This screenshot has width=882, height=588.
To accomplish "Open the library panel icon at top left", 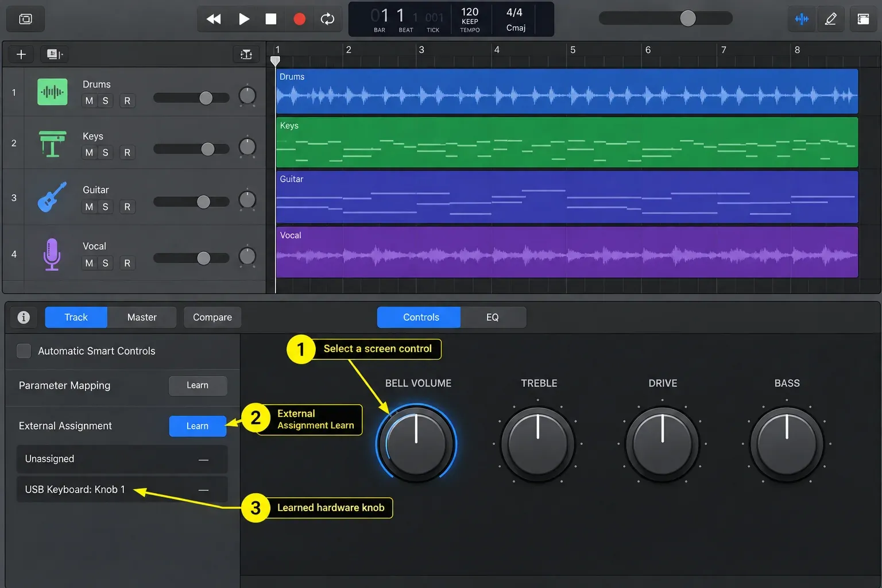I will tap(25, 19).
